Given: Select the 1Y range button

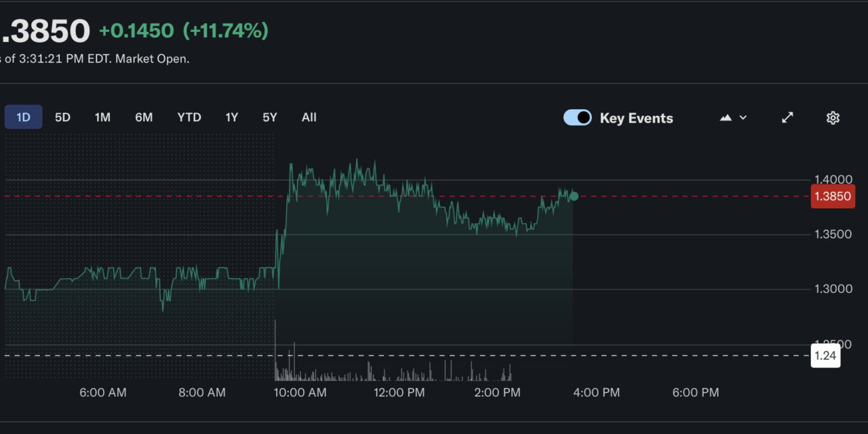Looking at the screenshot, I should coord(231,117).
